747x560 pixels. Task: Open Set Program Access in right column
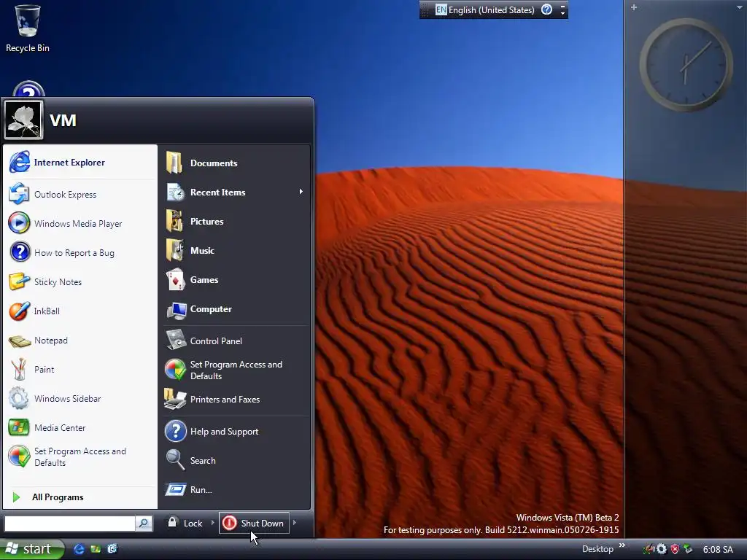[235, 370]
